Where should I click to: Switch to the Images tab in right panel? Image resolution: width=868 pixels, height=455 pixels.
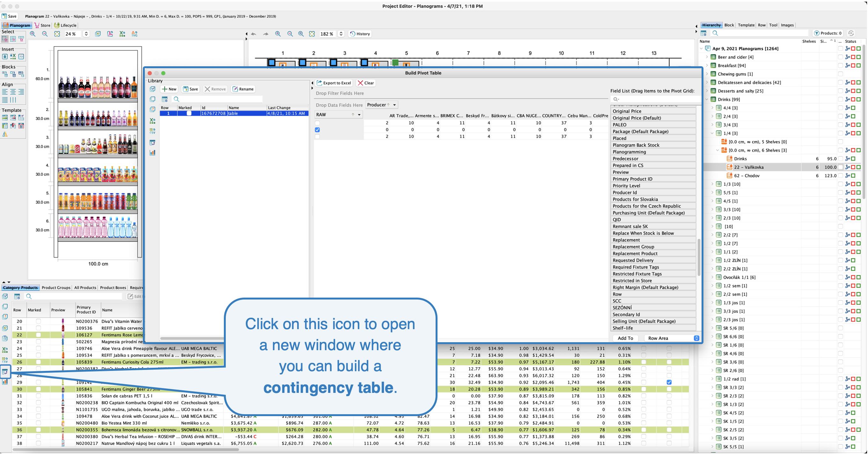point(787,25)
